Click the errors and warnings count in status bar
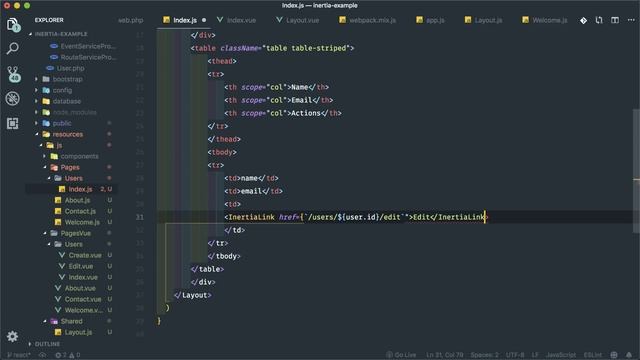Viewport: 640px width, 360px height. (x=68, y=355)
